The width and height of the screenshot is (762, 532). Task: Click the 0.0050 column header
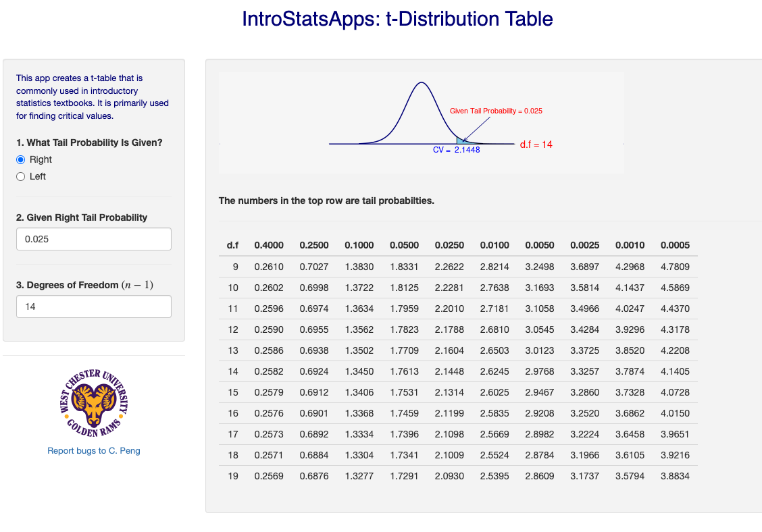click(540, 245)
